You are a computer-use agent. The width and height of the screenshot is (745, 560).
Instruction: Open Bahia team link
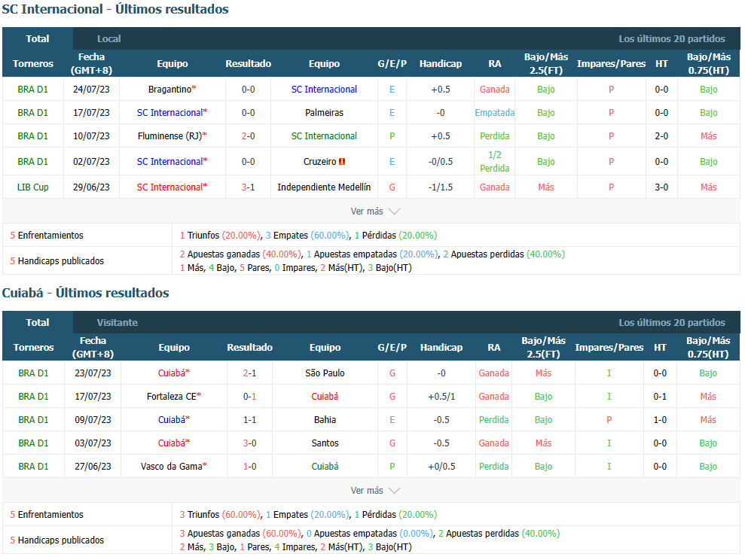tap(325, 420)
